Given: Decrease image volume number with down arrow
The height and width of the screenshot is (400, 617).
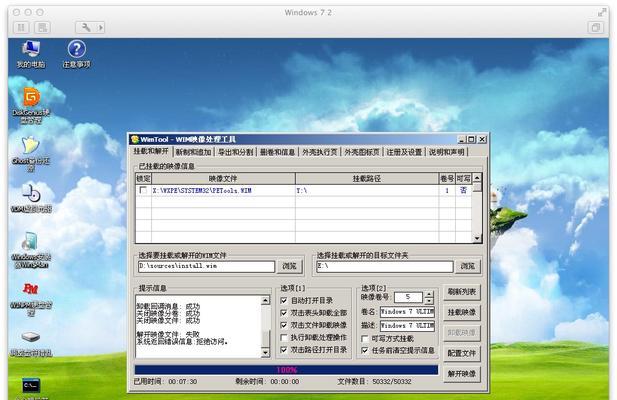Looking at the screenshot, I should 429,300.
